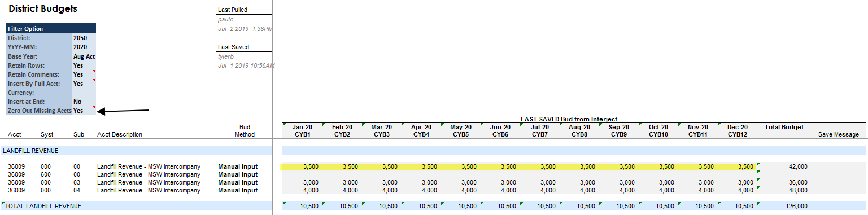
Task: Select the paulc user name cell
Action: click(x=226, y=19)
